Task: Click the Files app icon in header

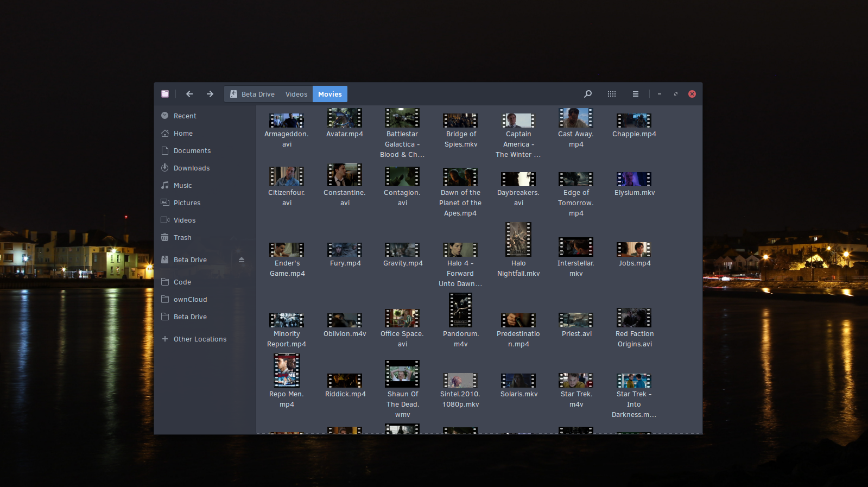Action: pos(165,94)
